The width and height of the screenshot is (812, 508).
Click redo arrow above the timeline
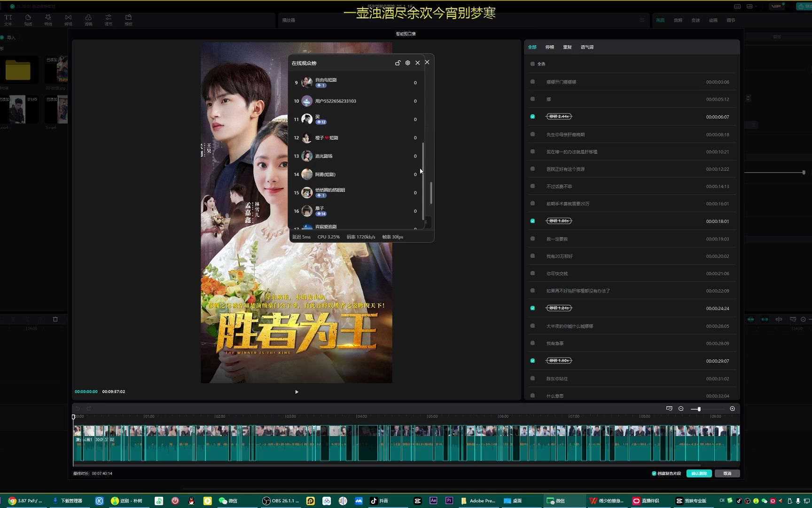pos(89,408)
